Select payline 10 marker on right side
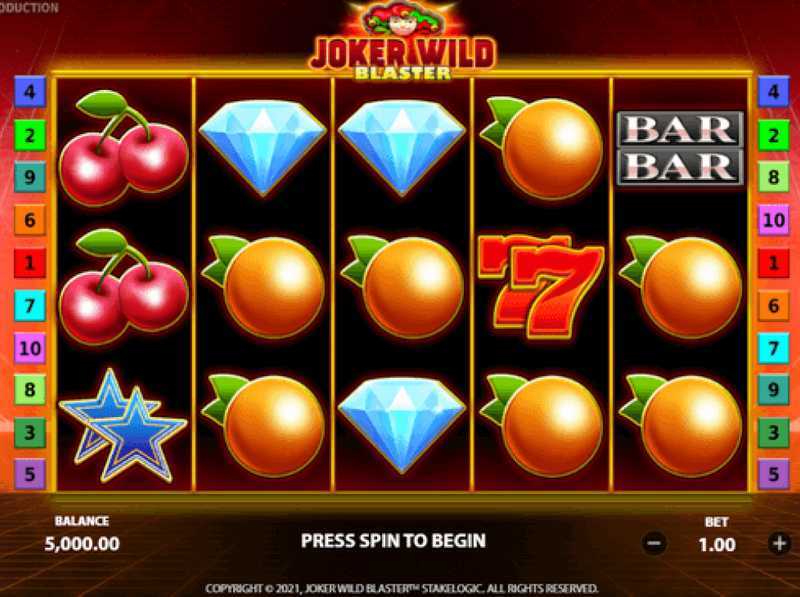This screenshot has width=800, height=597. click(x=773, y=220)
